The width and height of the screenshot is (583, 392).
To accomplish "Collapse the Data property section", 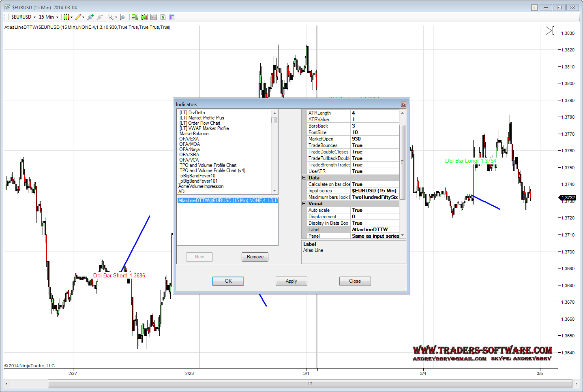I will pyautogui.click(x=304, y=178).
